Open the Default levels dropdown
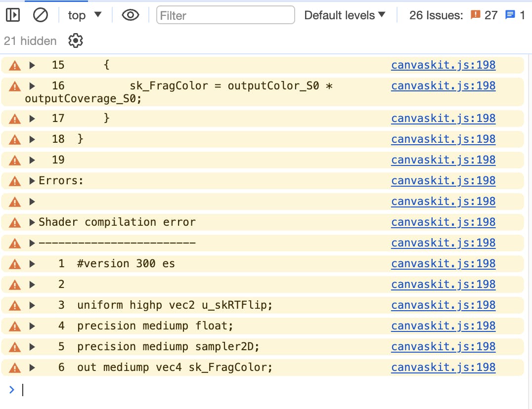The width and height of the screenshot is (532, 409). [345, 15]
